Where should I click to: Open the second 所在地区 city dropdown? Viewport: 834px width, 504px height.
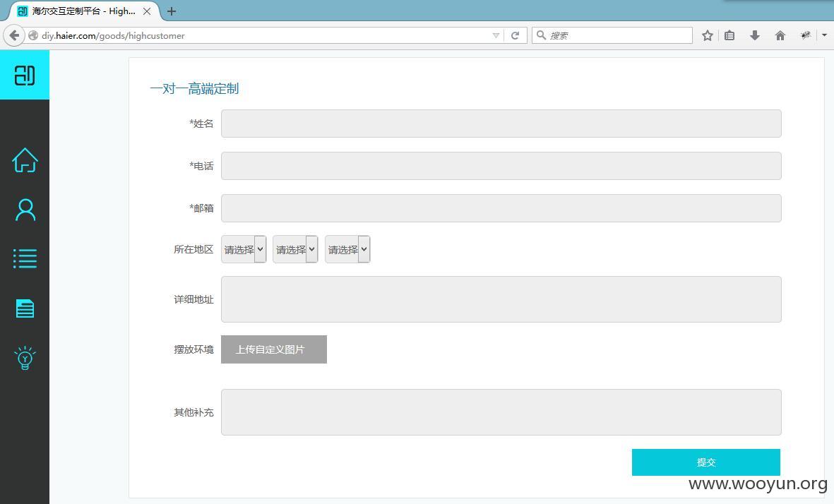point(295,249)
